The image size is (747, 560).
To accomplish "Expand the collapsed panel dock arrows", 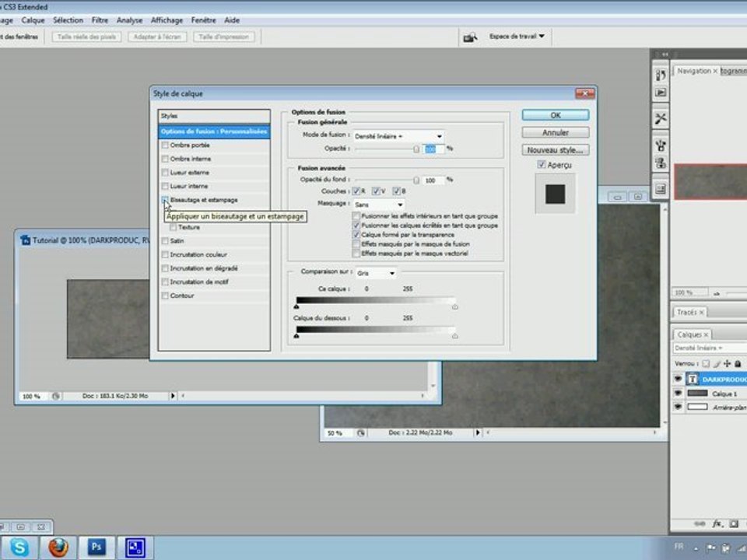I will click(x=665, y=54).
